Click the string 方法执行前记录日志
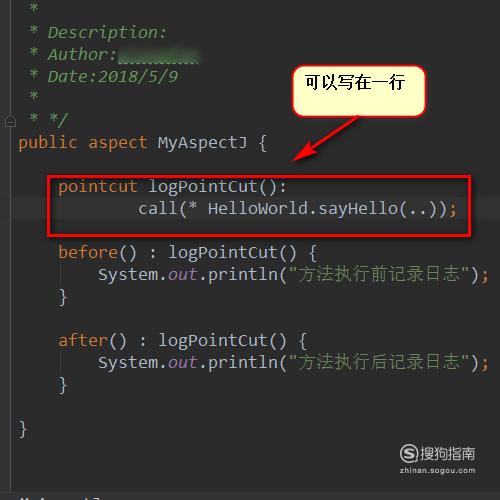 [x=379, y=274]
